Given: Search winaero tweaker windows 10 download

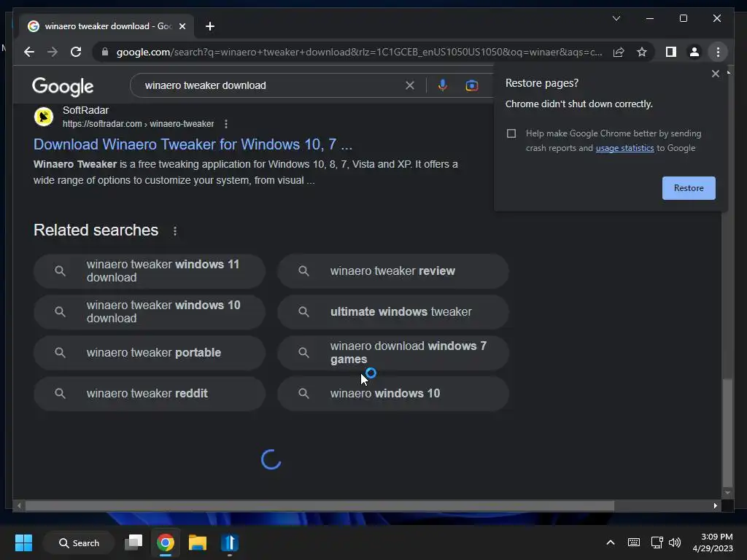Looking at the screenshot, I should [149, 312].
